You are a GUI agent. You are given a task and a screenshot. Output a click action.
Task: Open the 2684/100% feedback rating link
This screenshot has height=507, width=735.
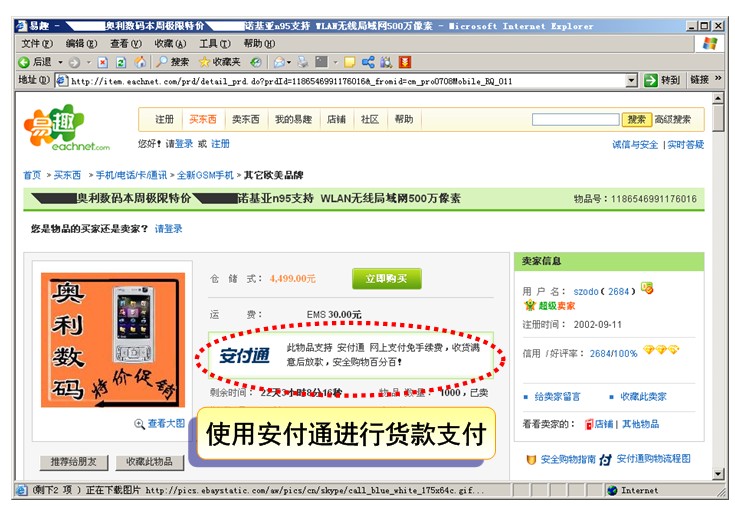click(613, 354)
